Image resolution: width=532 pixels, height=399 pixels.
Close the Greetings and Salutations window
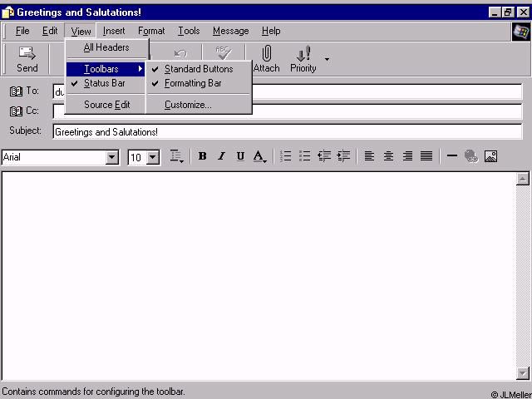[523, 12]
